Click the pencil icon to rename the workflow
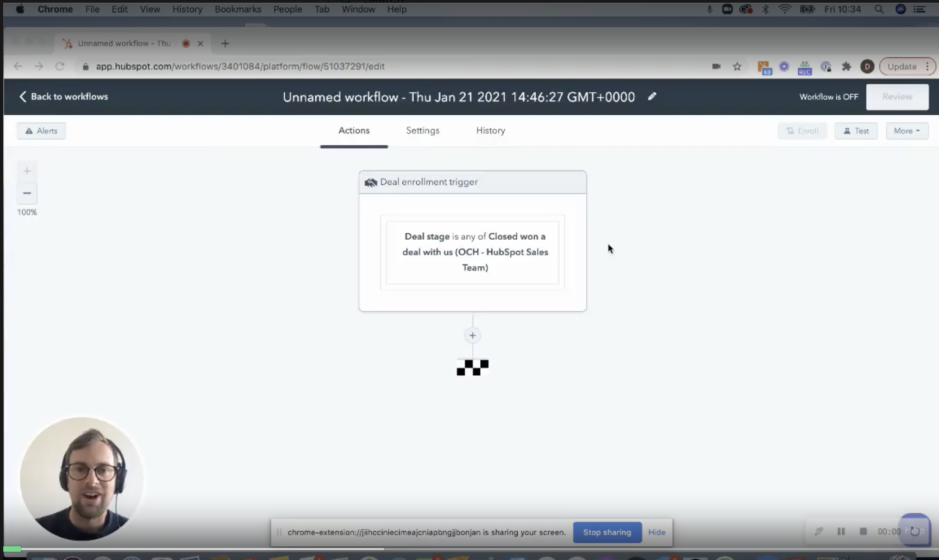The height and width of the screenshot is (560, 939). (x=652, y=97)
